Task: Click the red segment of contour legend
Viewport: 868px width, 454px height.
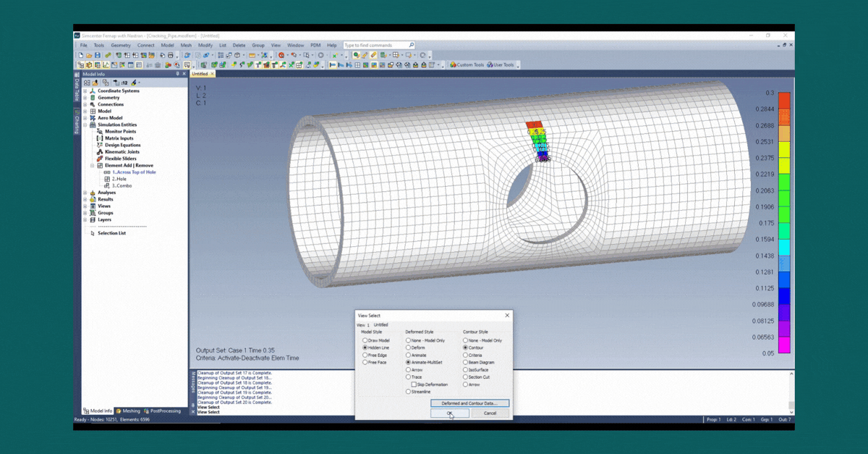Action: click(784, 101)
